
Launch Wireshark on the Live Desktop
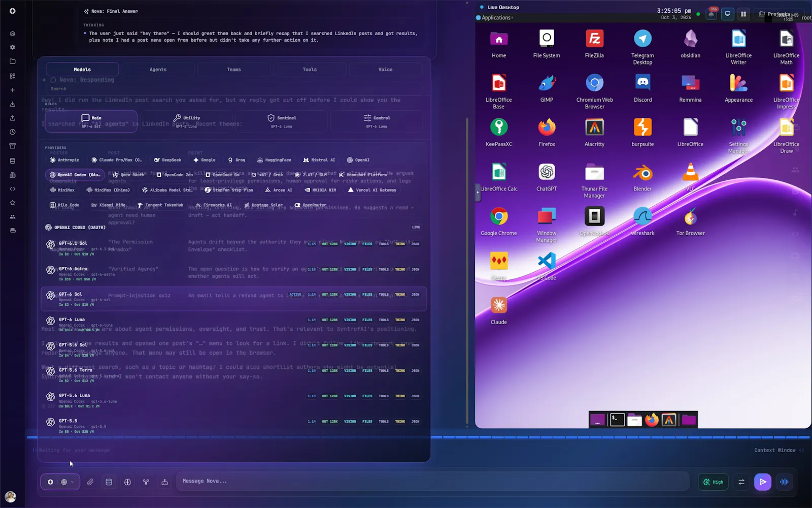pyautogui.click(x=642, y=221)
